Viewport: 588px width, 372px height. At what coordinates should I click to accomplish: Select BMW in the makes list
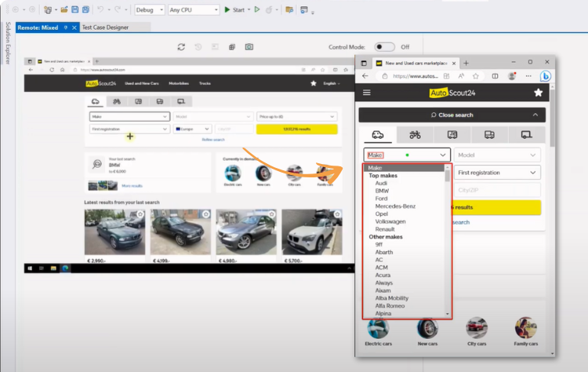(x=382, y=191)
